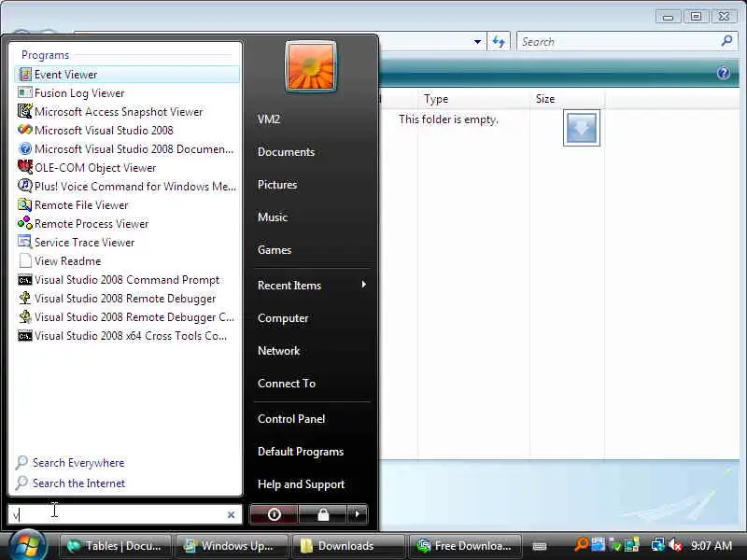Open Plus! Voice Command for Windows Media

point(127,186)
